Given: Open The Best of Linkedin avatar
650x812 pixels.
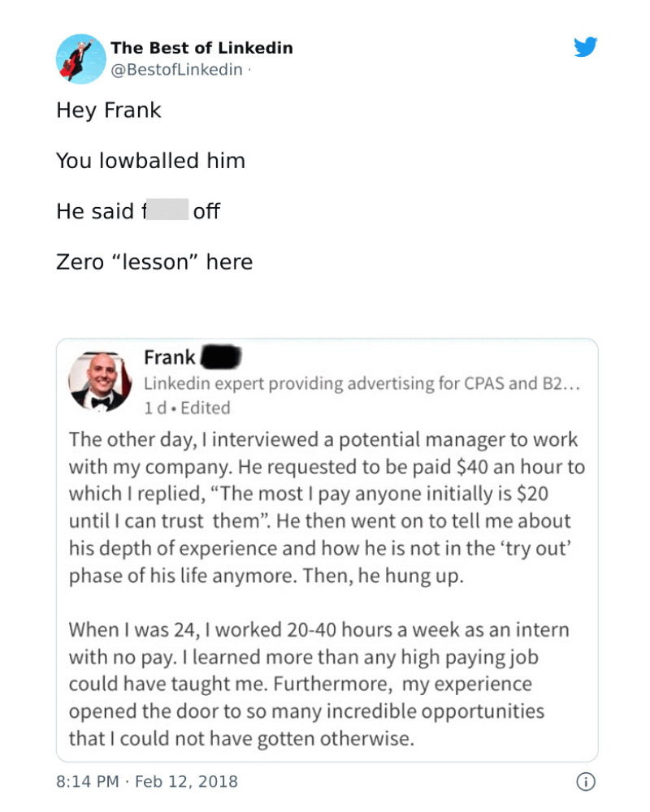Looking at the screenshot, I should click(81, 59).
